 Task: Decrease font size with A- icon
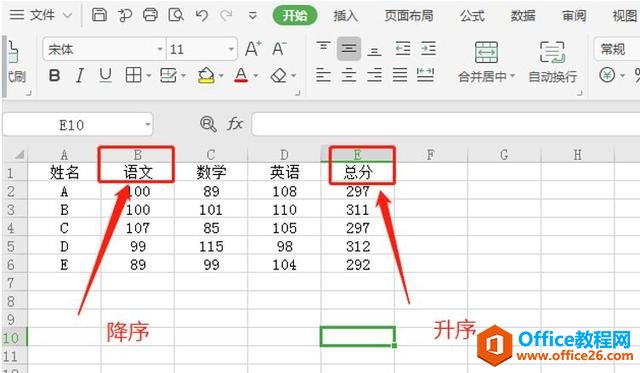point(279,49)
